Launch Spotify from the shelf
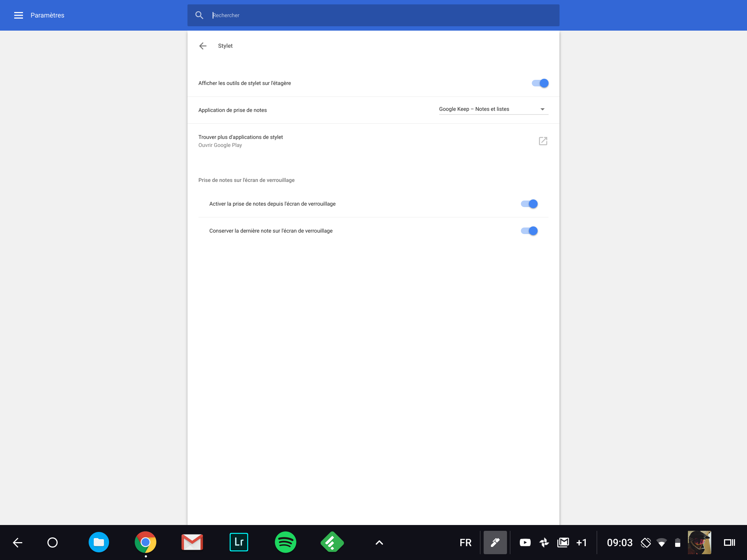747x560 pixels. [286, 542]
